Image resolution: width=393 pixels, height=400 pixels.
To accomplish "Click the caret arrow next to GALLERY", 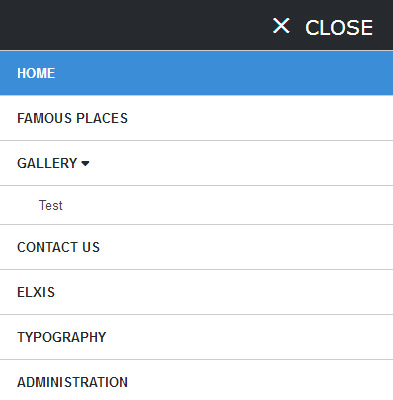I will [85, 164].
